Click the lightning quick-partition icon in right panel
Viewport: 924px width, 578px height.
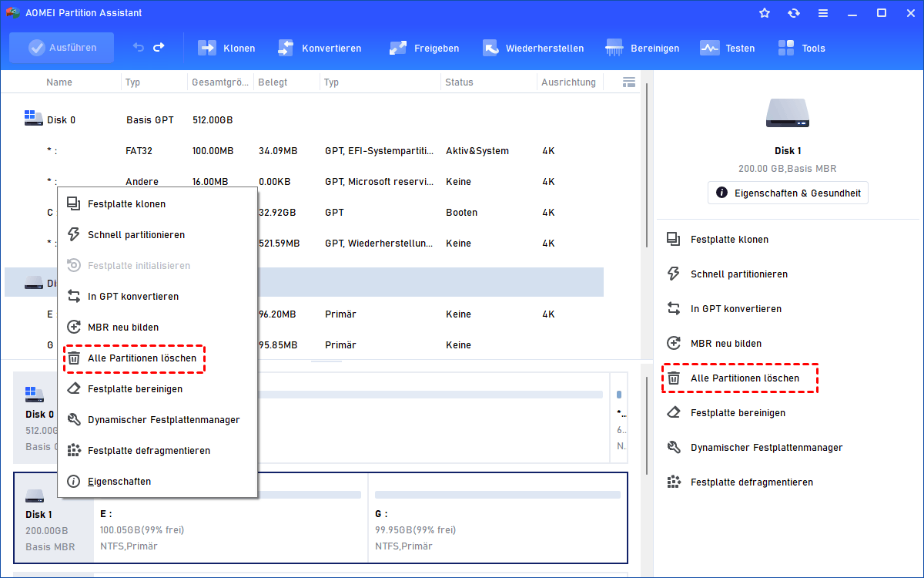tap(674, 274)
